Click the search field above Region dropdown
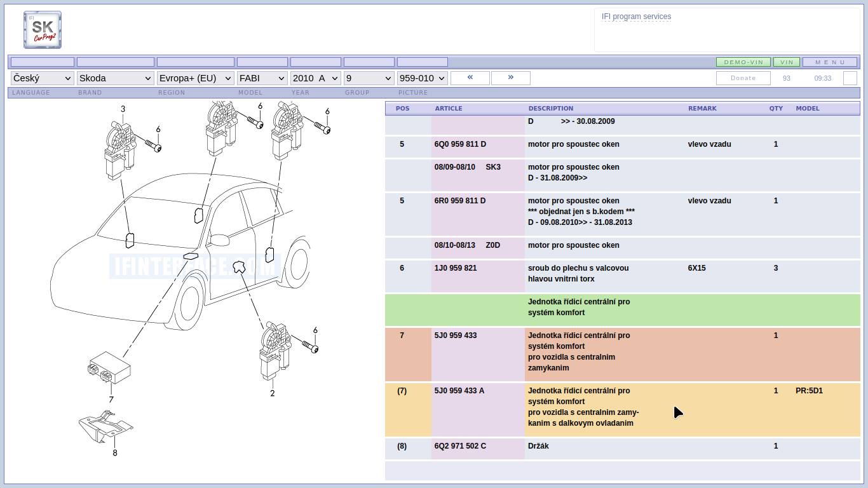Viewport: 868px width, 488px height. pyautogui.click(x=196, y=62)
